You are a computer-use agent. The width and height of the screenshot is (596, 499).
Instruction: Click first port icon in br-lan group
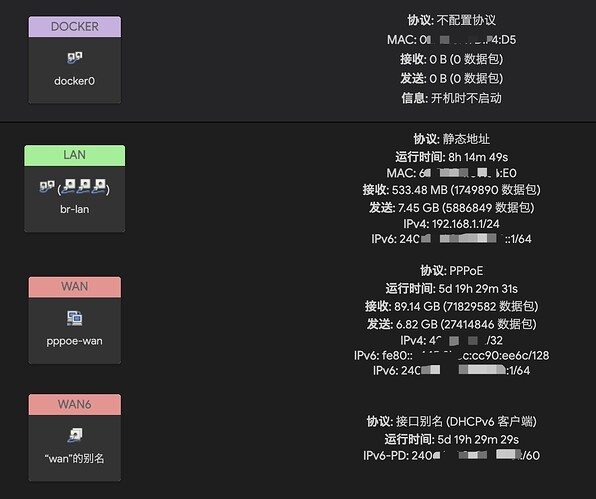tap(69, 186)
